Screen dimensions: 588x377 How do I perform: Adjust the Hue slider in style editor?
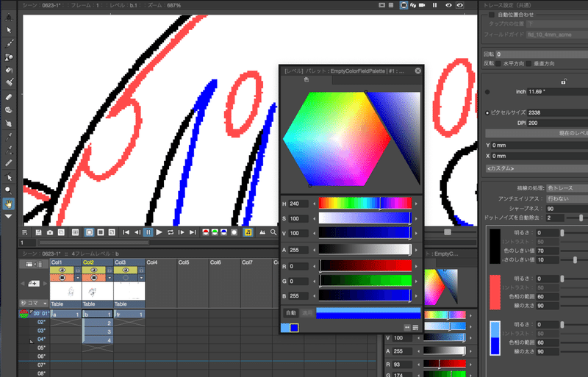pos(365,204)
